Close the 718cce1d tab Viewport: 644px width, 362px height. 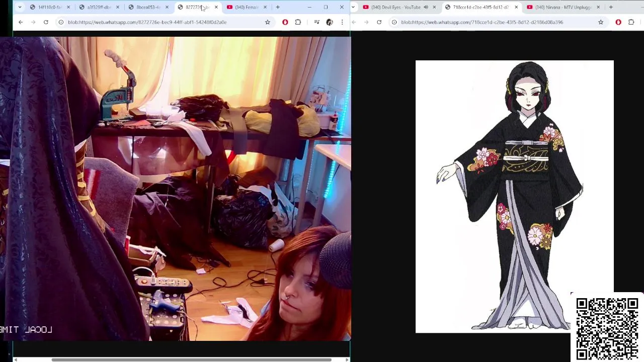tap(516, 7)
